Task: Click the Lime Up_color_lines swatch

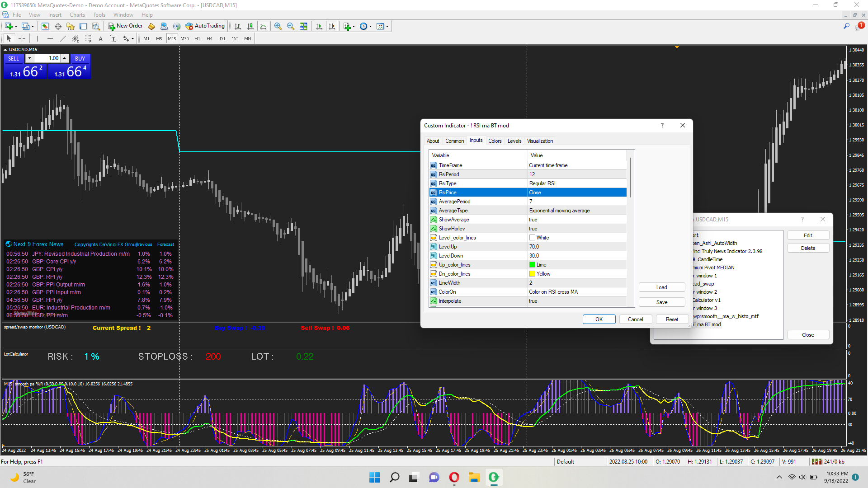Action: point(532,265)
